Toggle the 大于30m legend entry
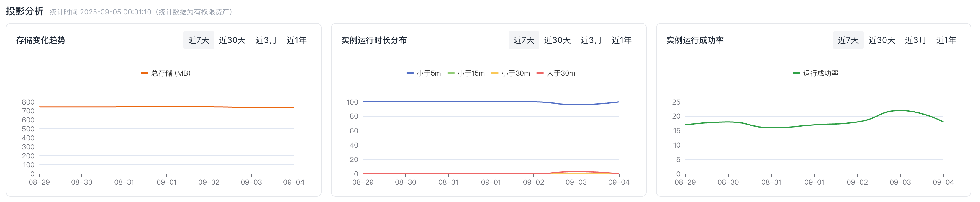Screen dimensions: 980x202 pos(556,73)
